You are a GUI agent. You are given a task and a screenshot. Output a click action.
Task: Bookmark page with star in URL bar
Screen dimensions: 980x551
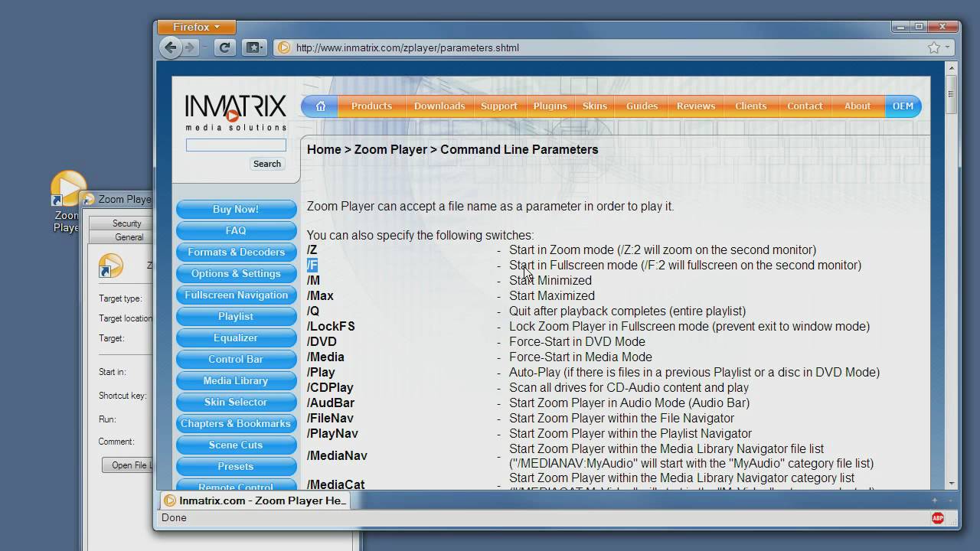pos(934,47)
